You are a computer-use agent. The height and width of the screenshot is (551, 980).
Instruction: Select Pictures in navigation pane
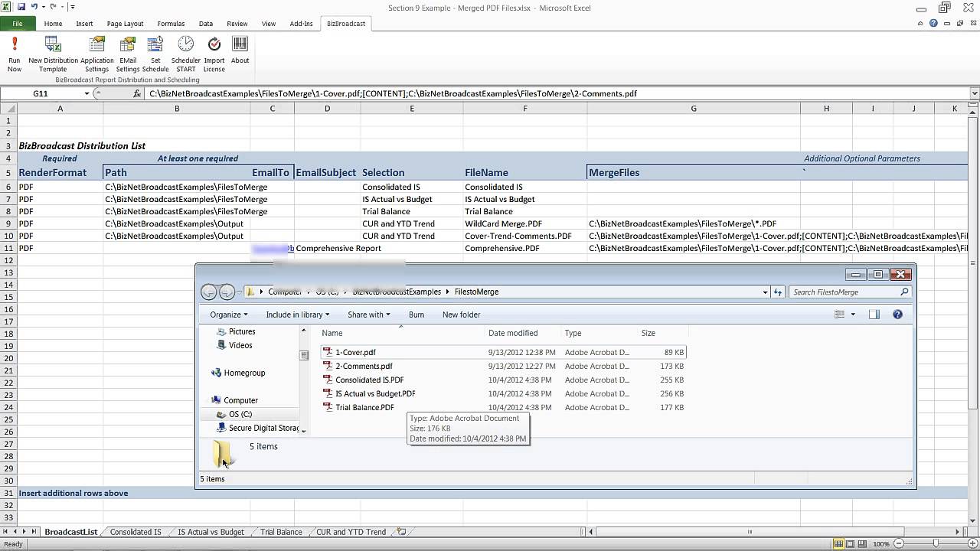pyautogui.click(x=242, y=331)
